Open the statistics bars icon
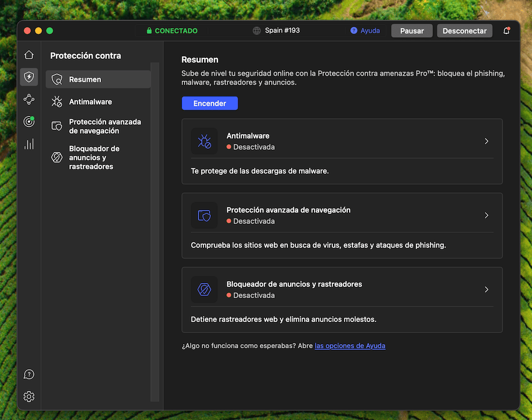This screenshot has width=532, height=420. [29, 144]
